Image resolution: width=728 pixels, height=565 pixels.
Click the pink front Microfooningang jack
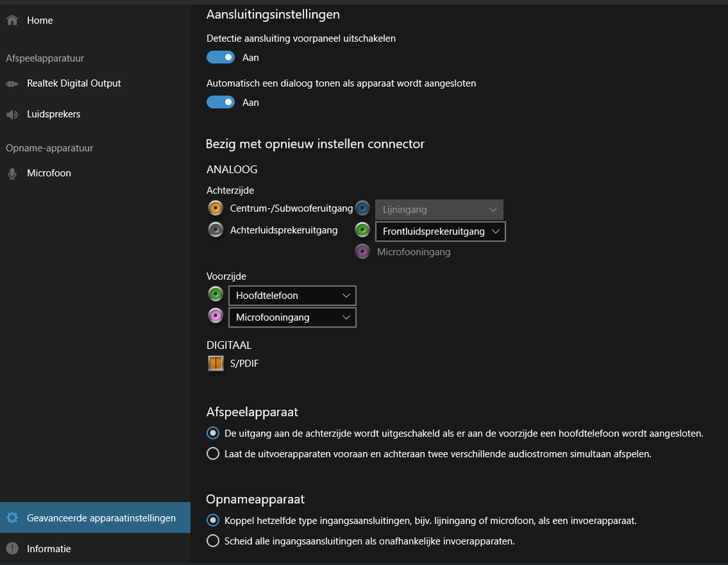tap(215, 316)
